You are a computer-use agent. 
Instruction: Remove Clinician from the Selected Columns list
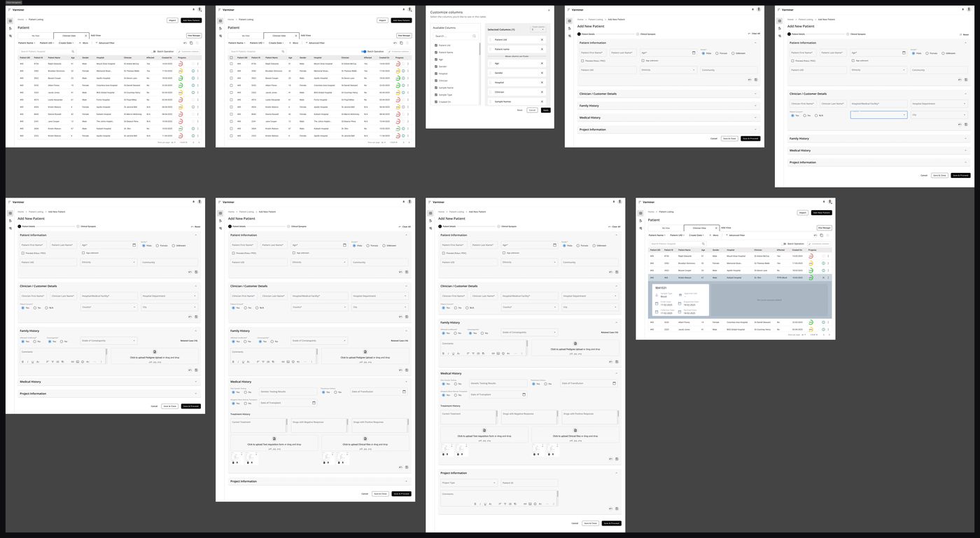542,92
